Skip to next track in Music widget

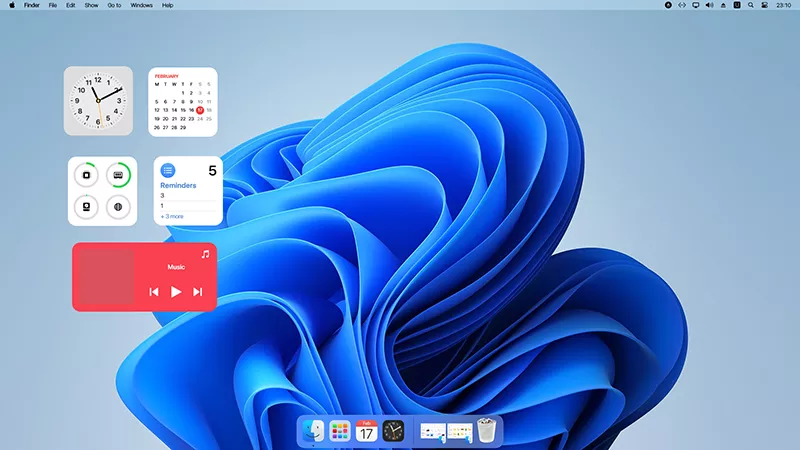click(197, 292)
